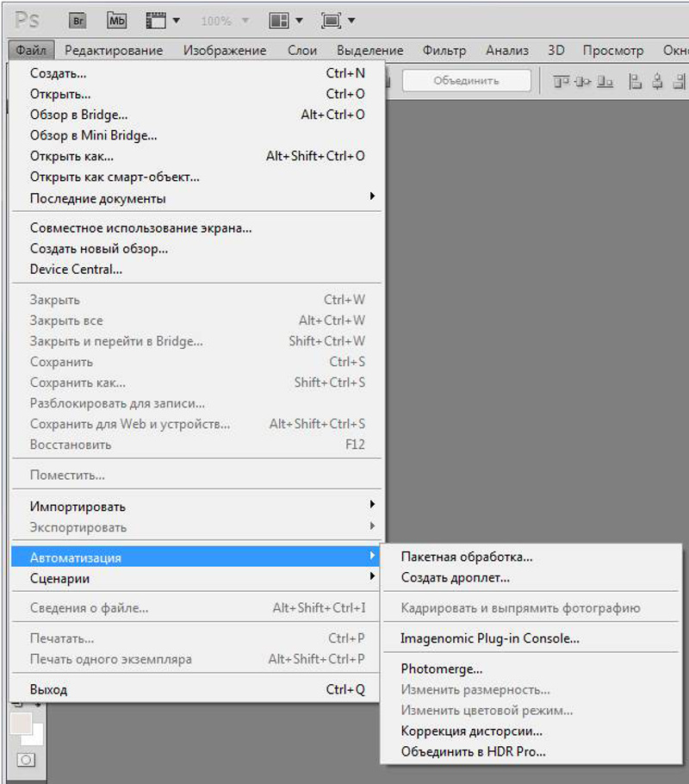Choose Создать дроплет... in submenu
The width and height of the screenshot is (689, 784).
[x=531, y=577]
